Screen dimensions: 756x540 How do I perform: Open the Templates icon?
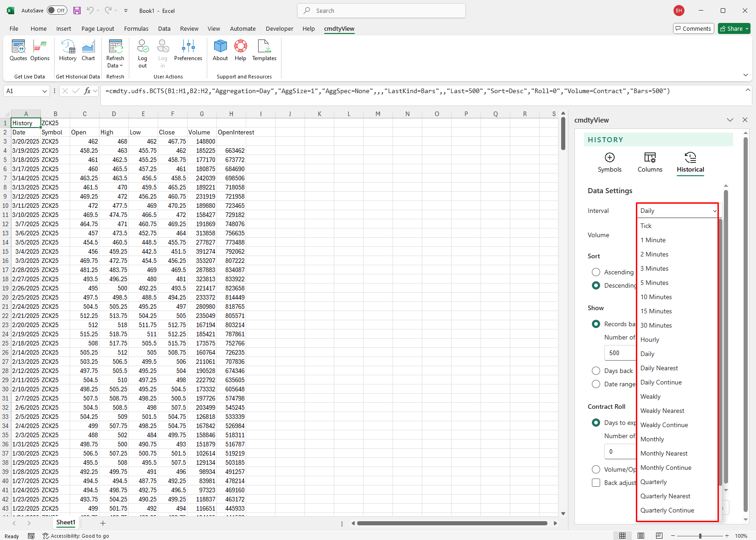pyautogui.click(x=265, y=50)
